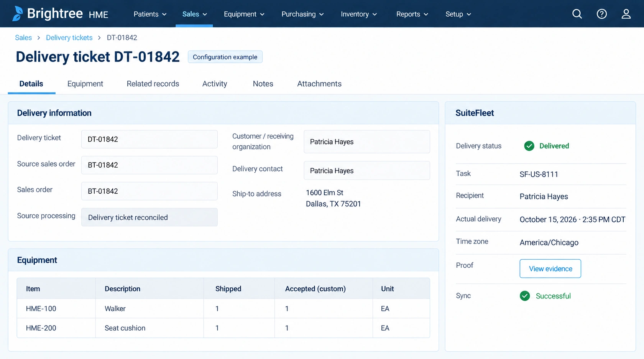Expand the Purchasing menu

tap(302, 14)
